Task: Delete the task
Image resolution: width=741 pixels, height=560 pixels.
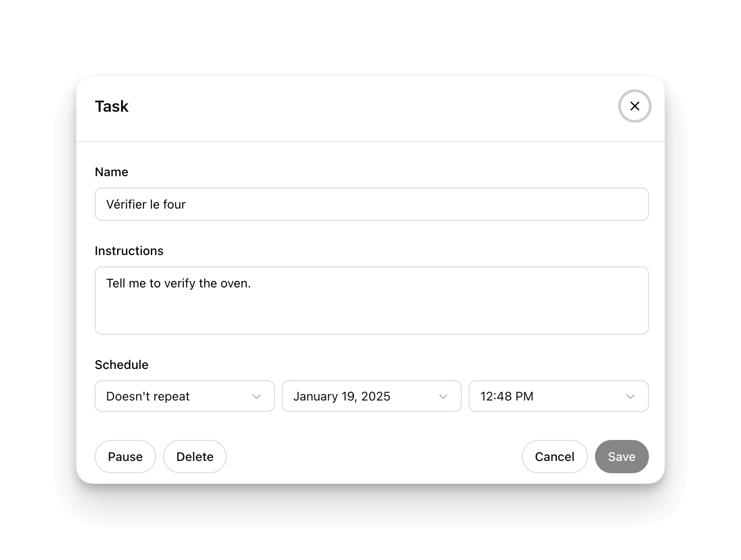Action: (195, 457)
